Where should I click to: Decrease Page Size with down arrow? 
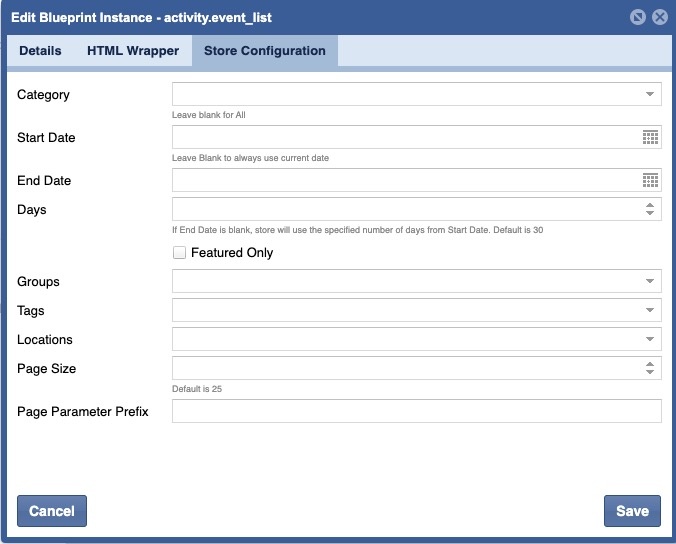pyautogui.click(x=650, y=373)
